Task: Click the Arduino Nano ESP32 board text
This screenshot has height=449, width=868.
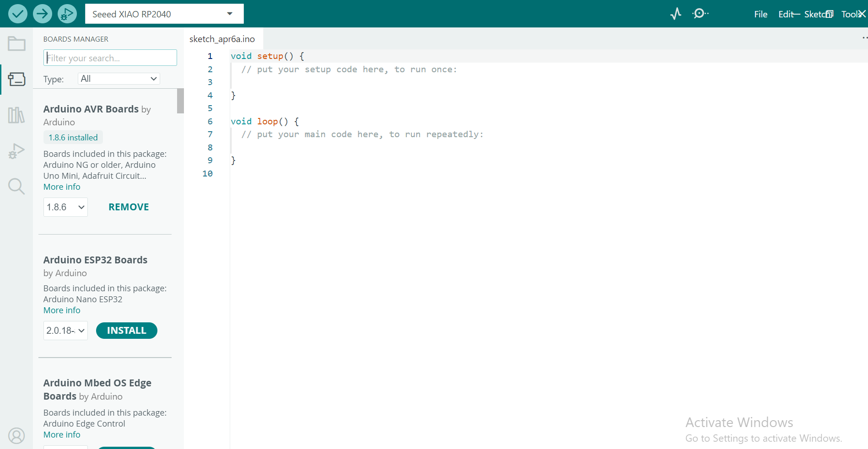Action: point(83,299)
